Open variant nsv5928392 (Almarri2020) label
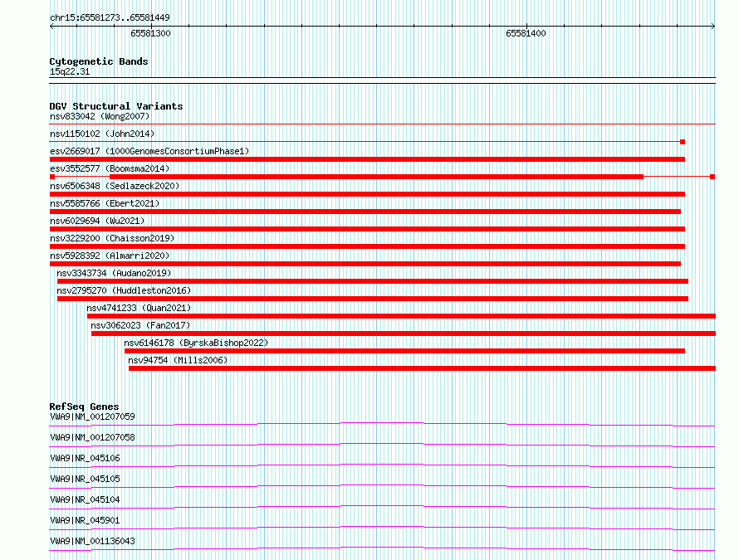This screenshot has height=560, width=739. [x=110, y=256]
